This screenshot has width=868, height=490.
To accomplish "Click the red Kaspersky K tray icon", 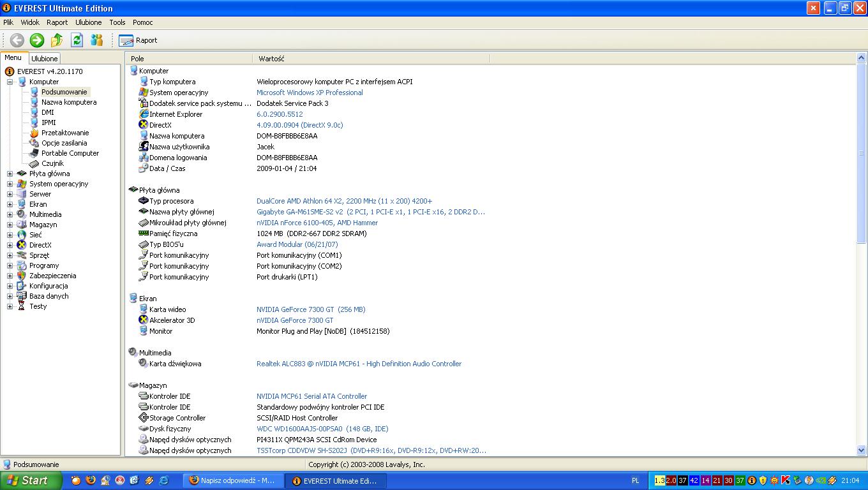I will point(786,480).
